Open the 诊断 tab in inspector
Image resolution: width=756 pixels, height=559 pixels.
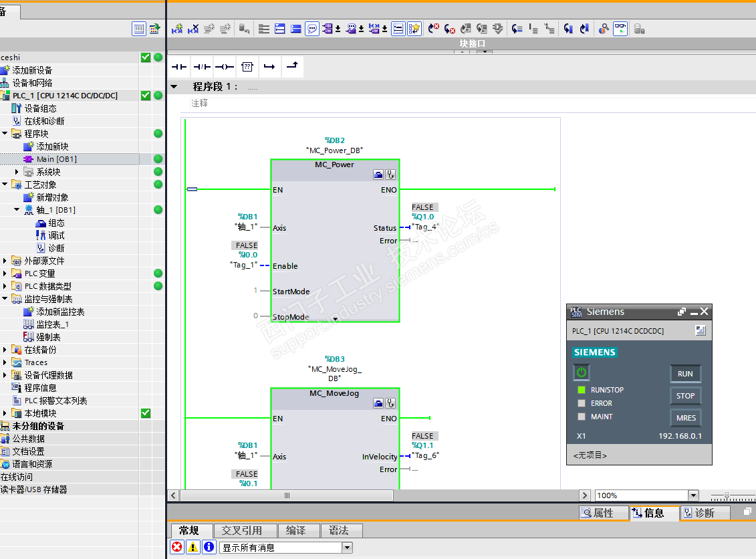pos(705,513)
